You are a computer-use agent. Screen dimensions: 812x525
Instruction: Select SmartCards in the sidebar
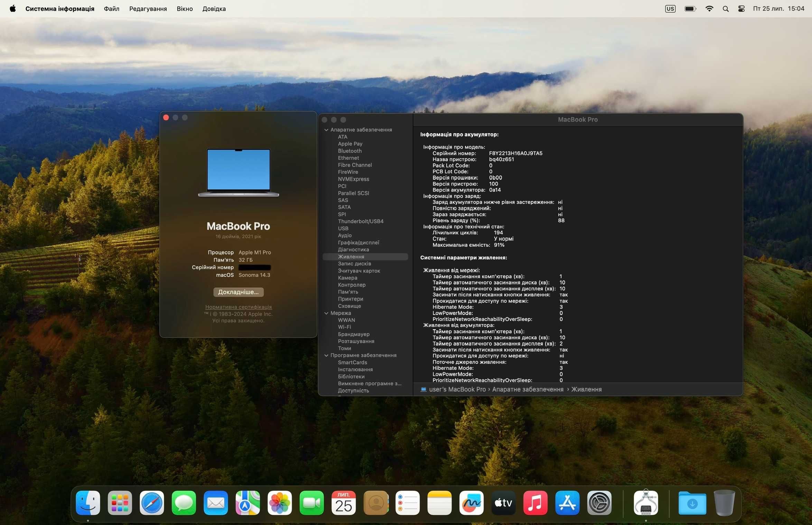point(352,362)
